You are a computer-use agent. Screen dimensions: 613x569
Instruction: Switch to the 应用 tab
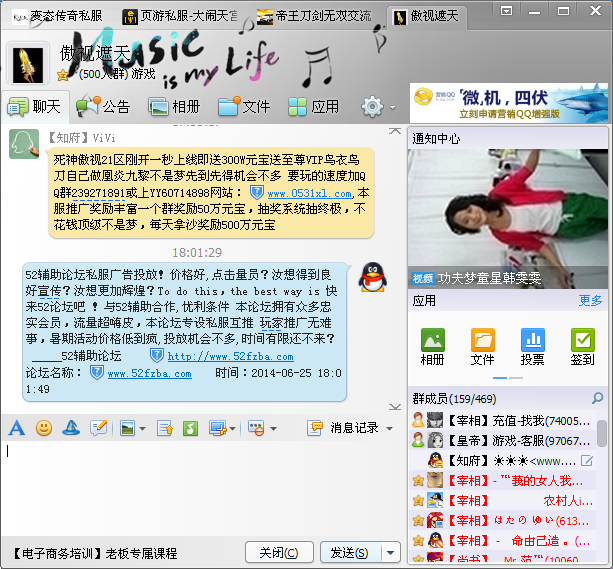click(314, 106)
